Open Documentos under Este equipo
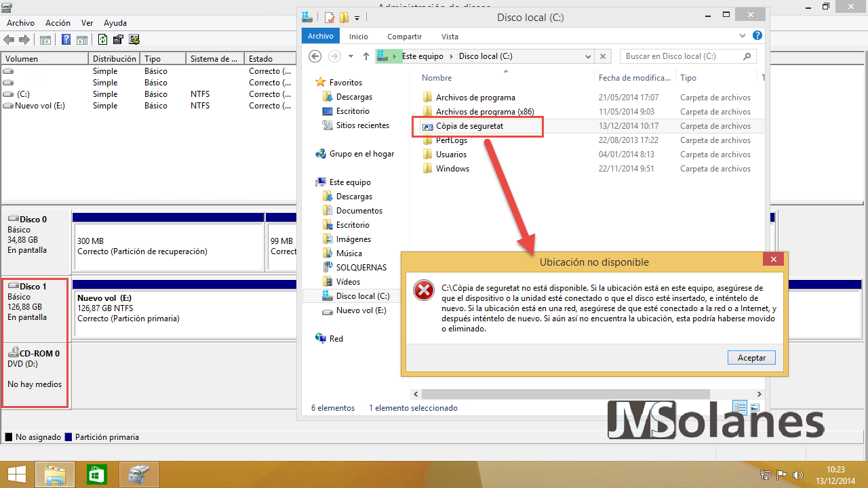 (x=359, y=211)
